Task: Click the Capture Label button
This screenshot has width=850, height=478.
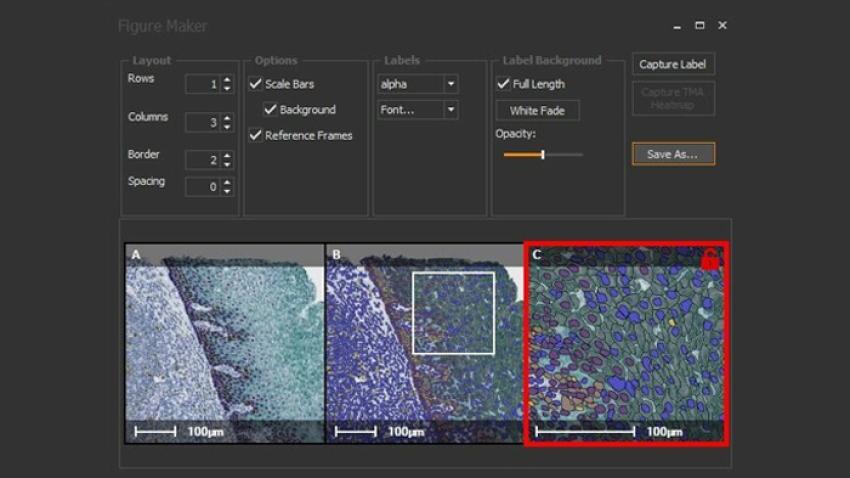Action: pyautogui.click(x=673, y=65)
